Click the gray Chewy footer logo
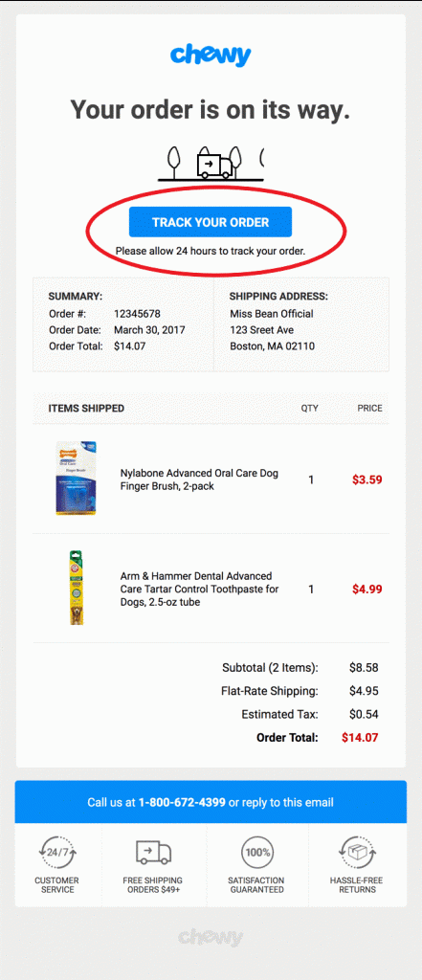The height and width of the screenshot is (980, 422). tap(211, 938)
